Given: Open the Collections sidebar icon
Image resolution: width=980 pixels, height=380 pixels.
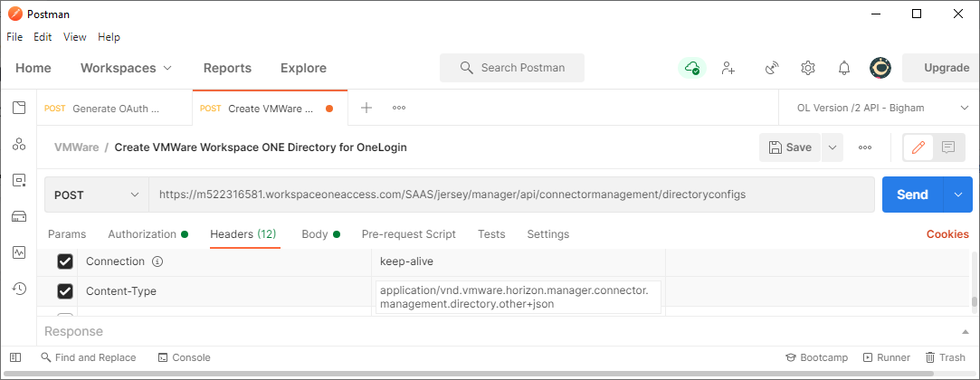Looking at the screenshot, I should click(18, 108).
